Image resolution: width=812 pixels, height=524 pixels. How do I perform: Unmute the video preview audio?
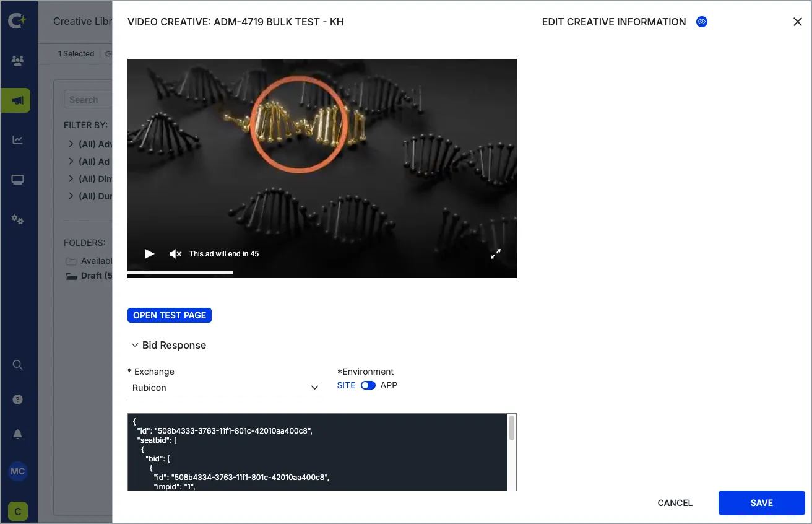(176, 254)
